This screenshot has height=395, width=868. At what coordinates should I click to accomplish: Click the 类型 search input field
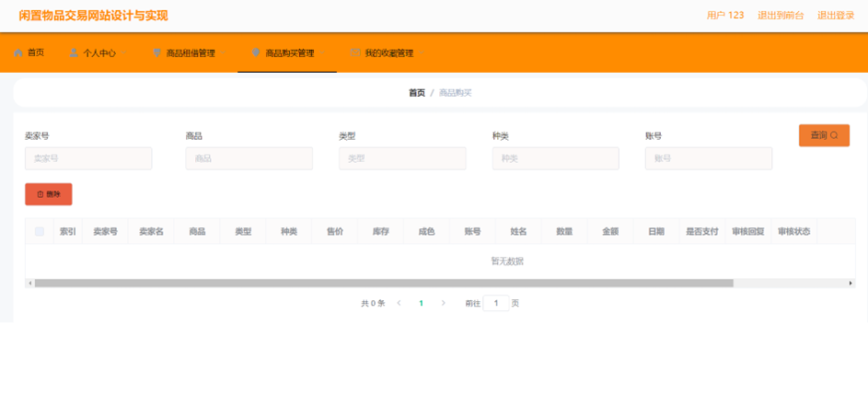coord(402,158)
